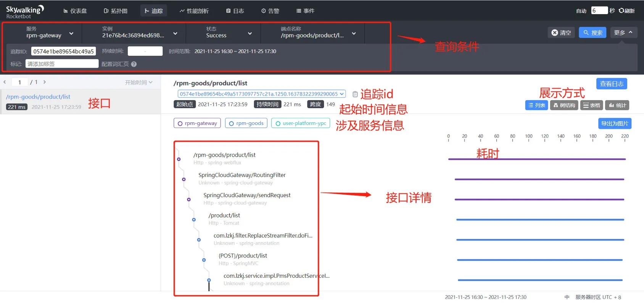Screen dimensions: 644x303
Task: Switch to the 拓扑图 topology tab
Action: click(x=116, y=11)
